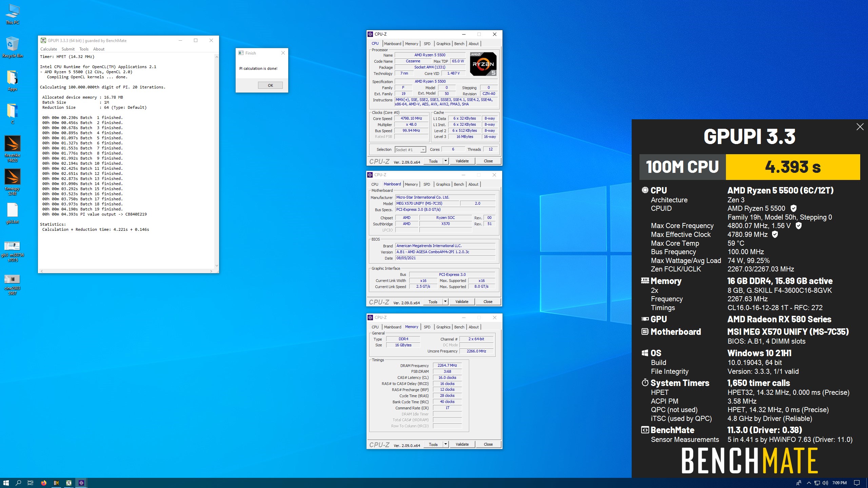Select the gb3_m38756_s7015 screenshot file
The image size is (868, 488).
[x=13, y=251]
